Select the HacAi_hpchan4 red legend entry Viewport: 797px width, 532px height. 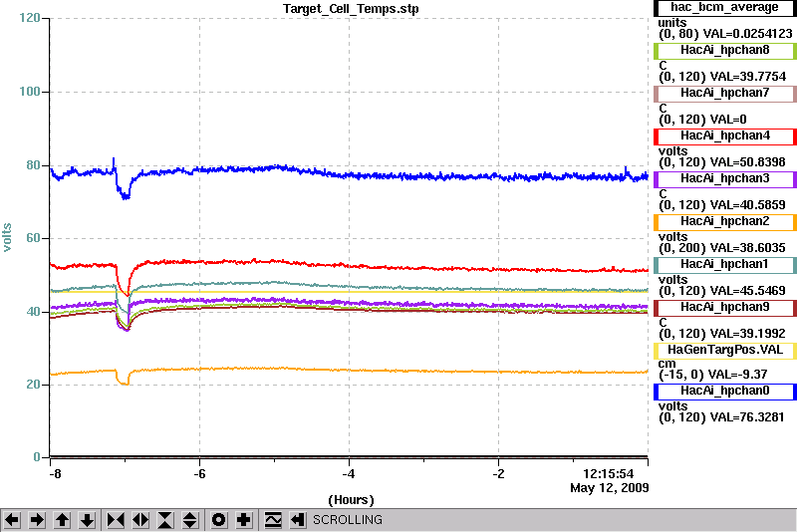tap(724, 136)
